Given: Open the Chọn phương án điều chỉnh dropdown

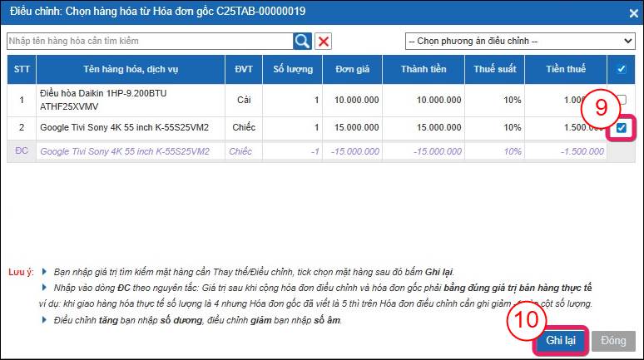Looking at the screenshot, I should point(519,41).
